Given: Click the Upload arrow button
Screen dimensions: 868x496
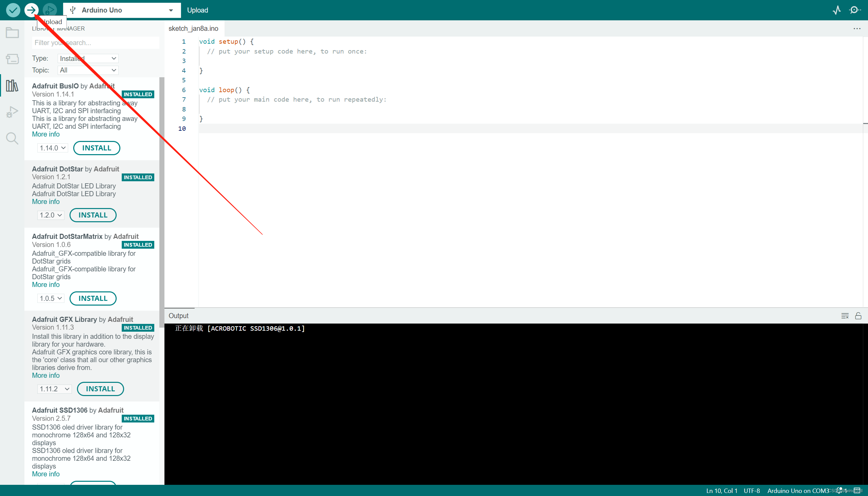Looking at the screenshot, I should (x=32, y=10).
